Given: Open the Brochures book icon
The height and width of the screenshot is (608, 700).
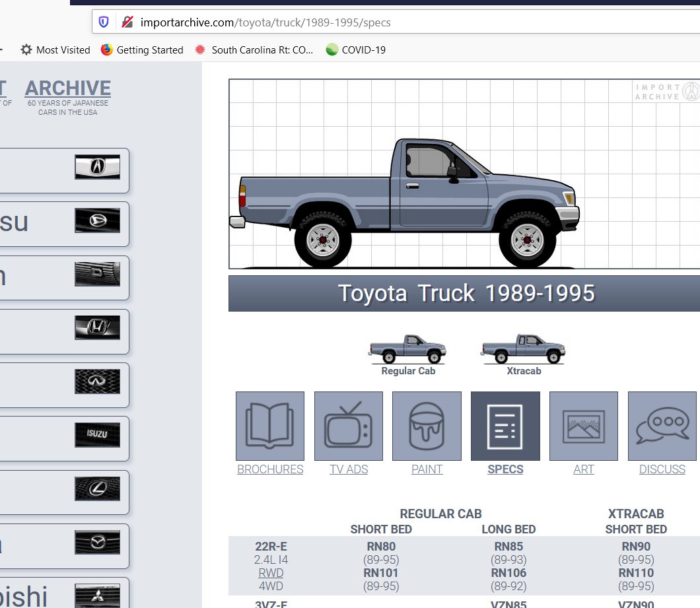Looking at the screenshot, I should pyautogui.click(x=270, y=426).
